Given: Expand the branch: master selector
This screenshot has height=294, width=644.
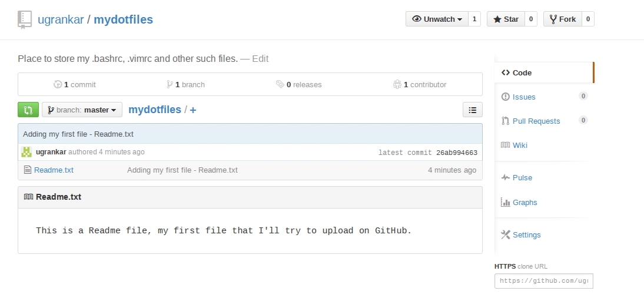Looking at the screenshot, I should pyautogui.click(x=82, y=110).
